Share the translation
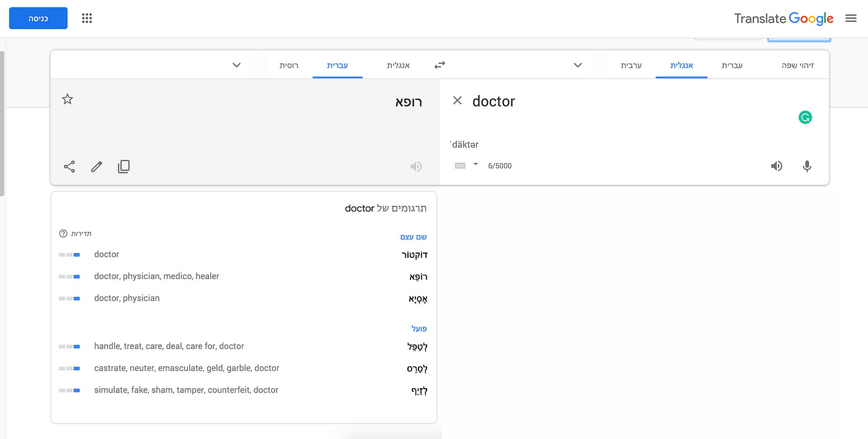Image resolution: width=868 pixels, height=439 pixels. [x=69, y=166]
